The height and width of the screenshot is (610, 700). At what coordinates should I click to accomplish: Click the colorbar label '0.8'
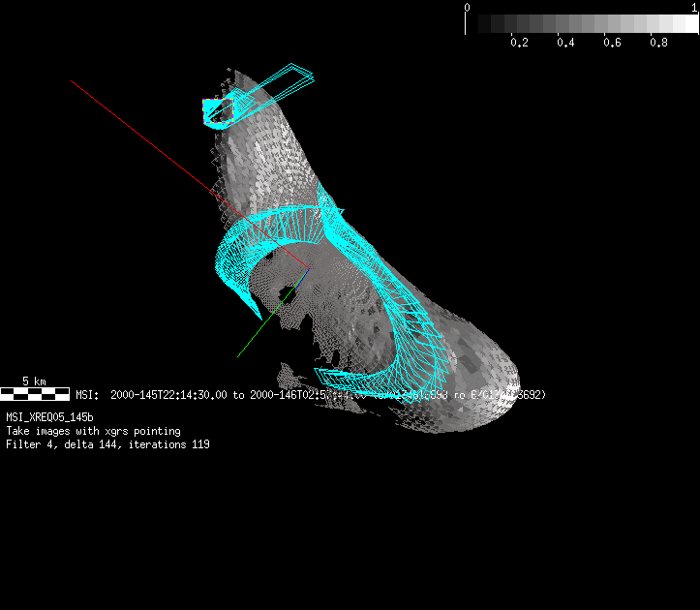[658, 43]
